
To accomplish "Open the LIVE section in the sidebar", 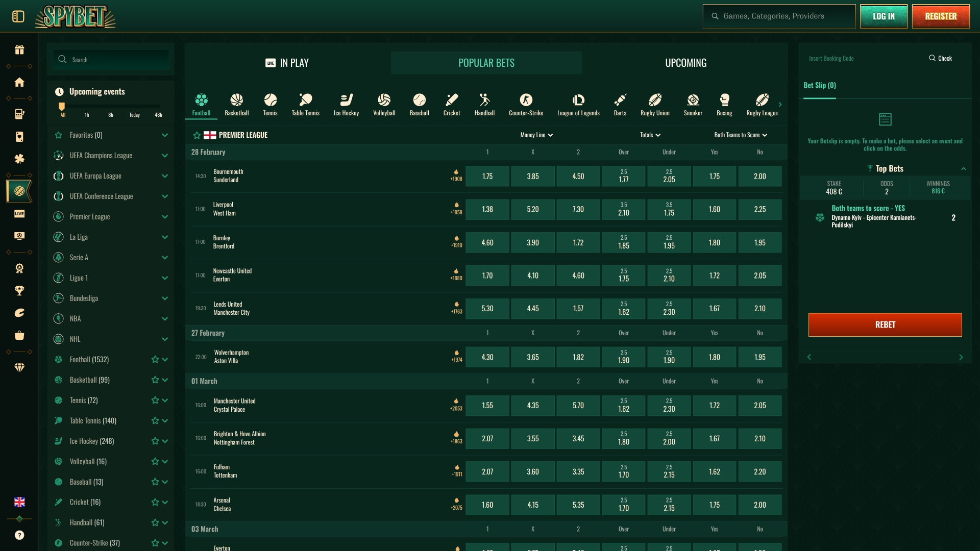I will click(19, 214).
